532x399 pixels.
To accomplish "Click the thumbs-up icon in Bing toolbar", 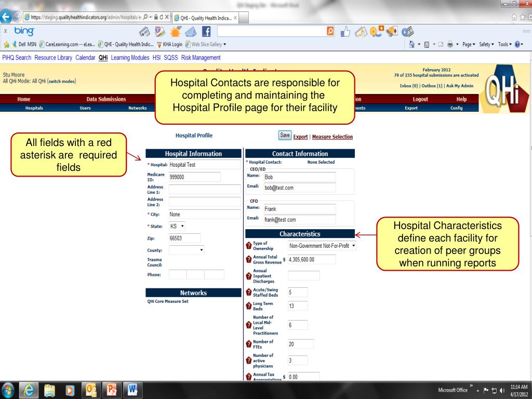I will coord(345,32).
